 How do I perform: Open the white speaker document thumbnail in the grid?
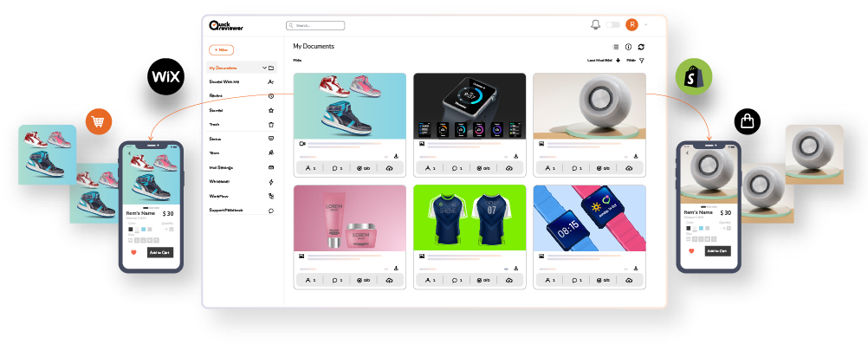590,106
